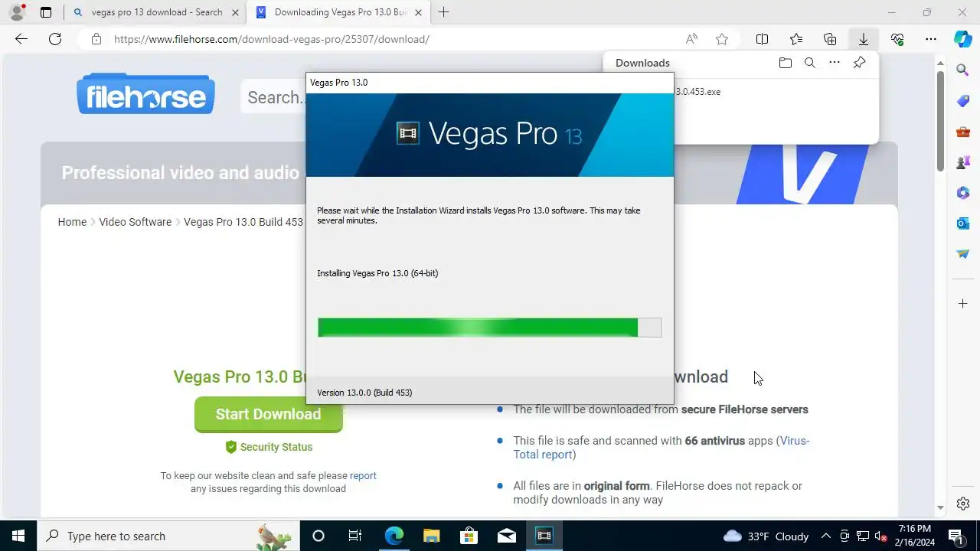
Task: Open the Collections icon
Action: tap(830, 39)
